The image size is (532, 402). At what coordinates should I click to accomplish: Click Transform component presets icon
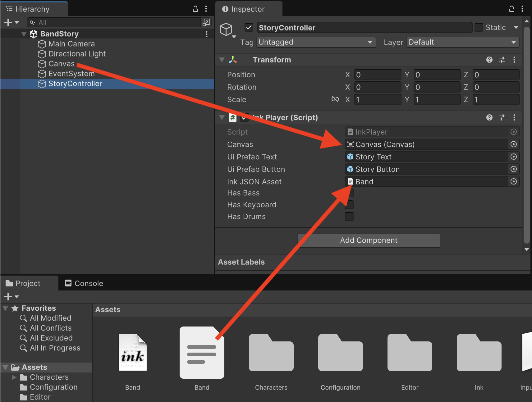click(x=502, y=60)
